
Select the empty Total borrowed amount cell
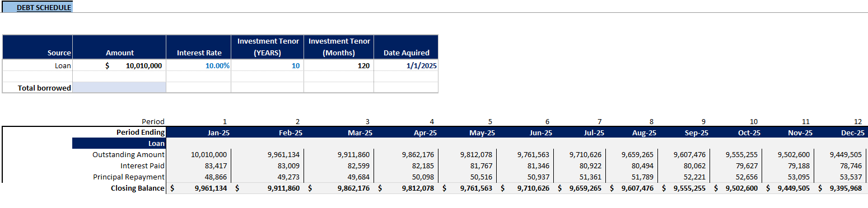119,87
